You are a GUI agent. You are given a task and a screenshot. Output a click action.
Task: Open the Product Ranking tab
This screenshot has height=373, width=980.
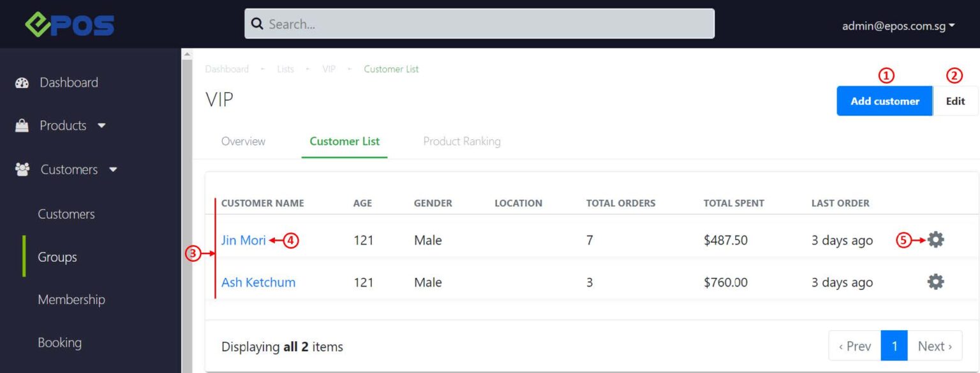pyautogui.click(x=461, y=141)
